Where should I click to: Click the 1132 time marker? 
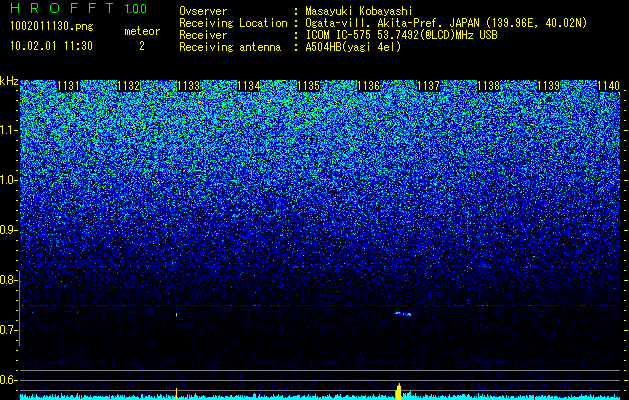[x=129, y=86]
